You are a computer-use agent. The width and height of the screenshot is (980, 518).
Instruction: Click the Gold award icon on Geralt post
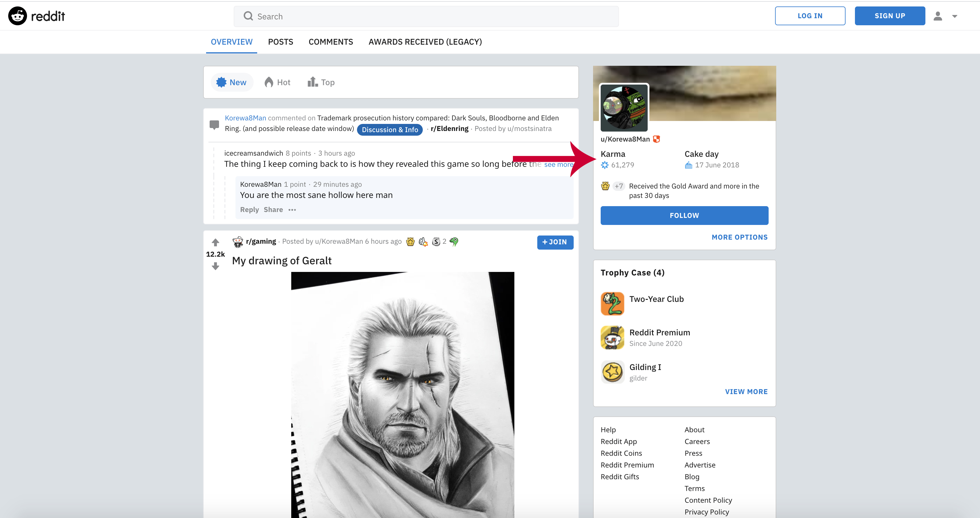pos(410,242)
